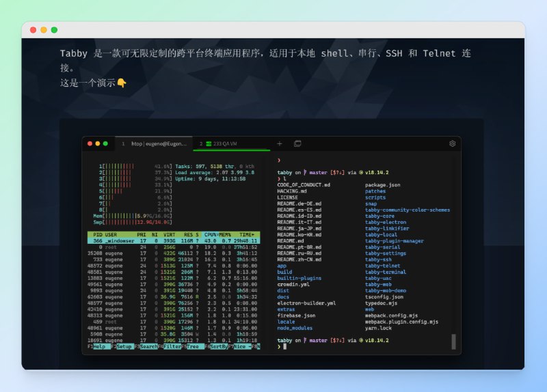The height and width of the screenshot is (392, 547).
Task: Click the pointing-down hand emoji
Action: (122, 83)
